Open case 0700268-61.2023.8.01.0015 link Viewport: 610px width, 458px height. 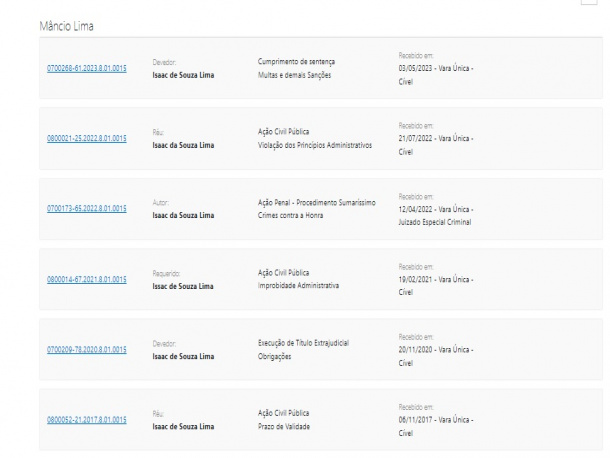(x=87, y=69)
